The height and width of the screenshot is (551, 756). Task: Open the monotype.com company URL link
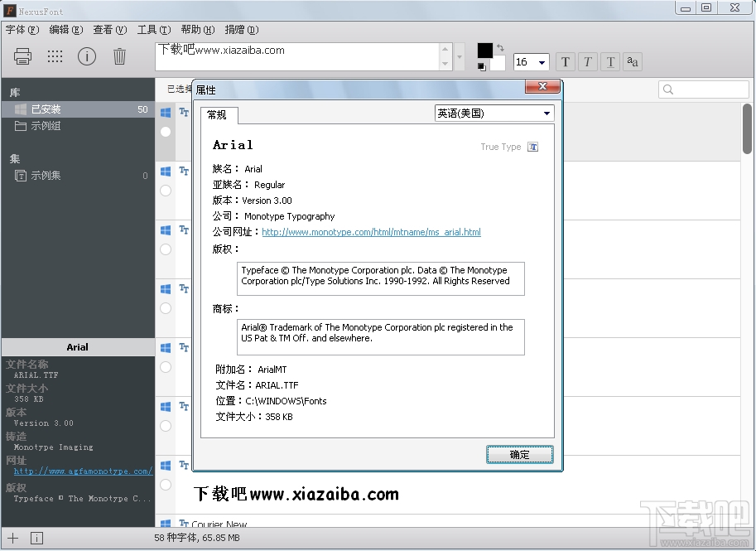(371, 232)
